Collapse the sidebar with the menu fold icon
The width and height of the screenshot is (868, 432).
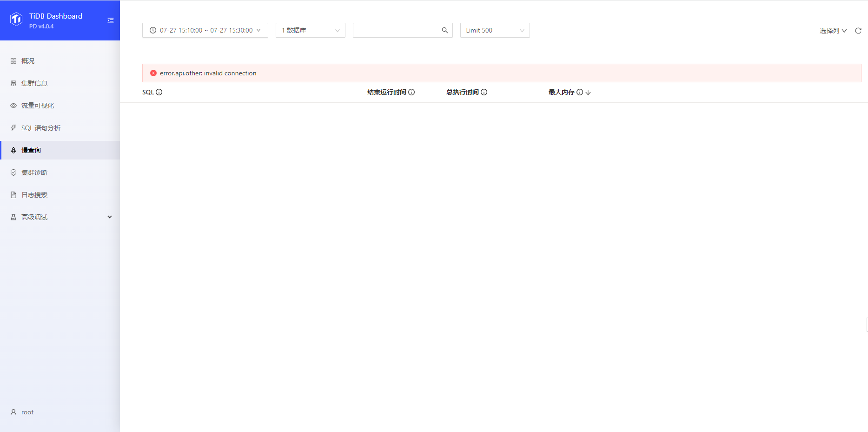coord(111,20)
